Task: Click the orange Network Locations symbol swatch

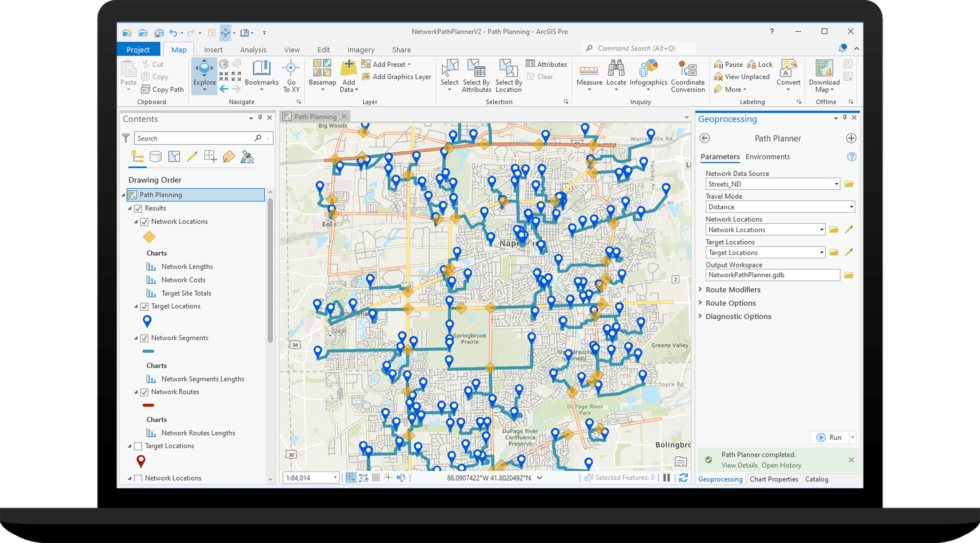Action: (149, 237)
